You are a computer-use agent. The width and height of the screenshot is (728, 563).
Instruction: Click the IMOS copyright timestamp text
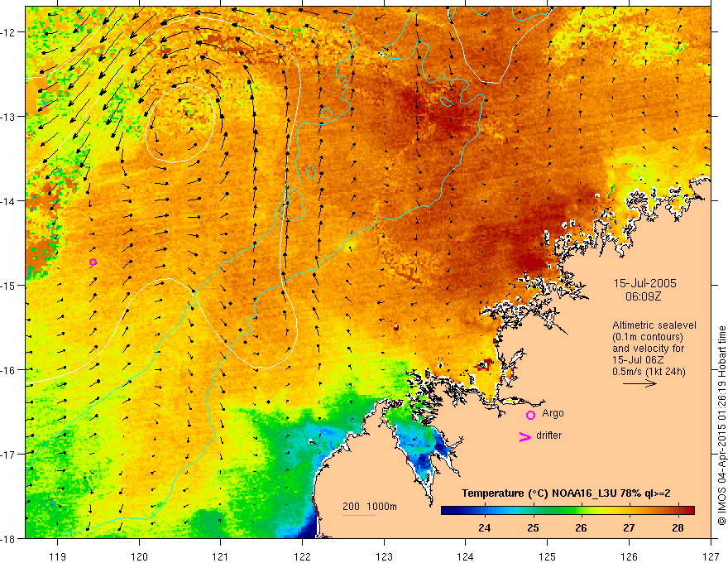721,426
